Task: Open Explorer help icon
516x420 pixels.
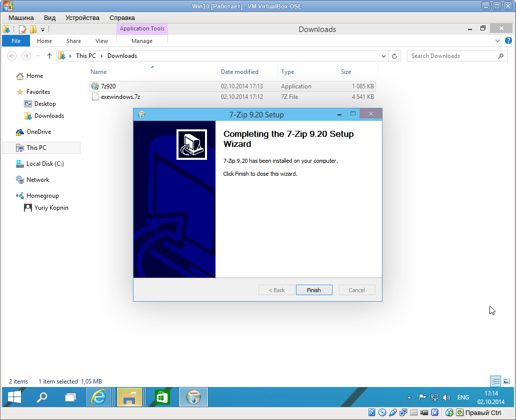Action: (x=508, y=41)
